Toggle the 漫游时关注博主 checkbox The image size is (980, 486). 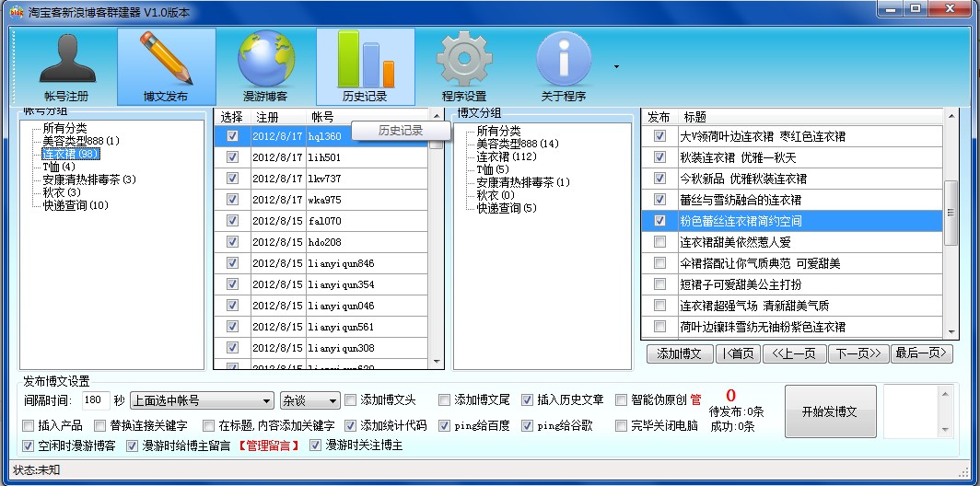pos(315,445)
